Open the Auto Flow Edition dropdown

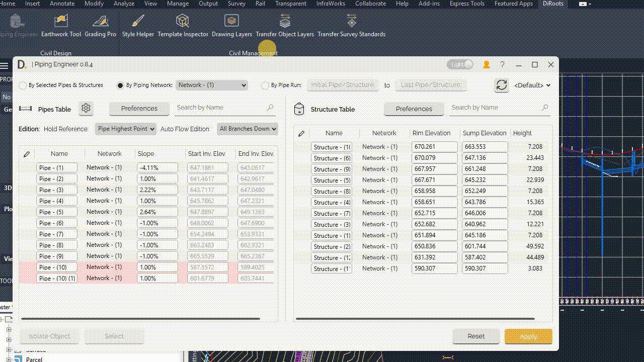tap(248, 129)
